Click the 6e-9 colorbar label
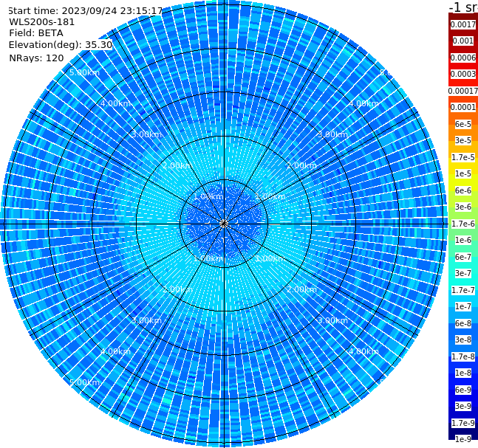This screenshot has width=478, height=448. coord(463,390)
